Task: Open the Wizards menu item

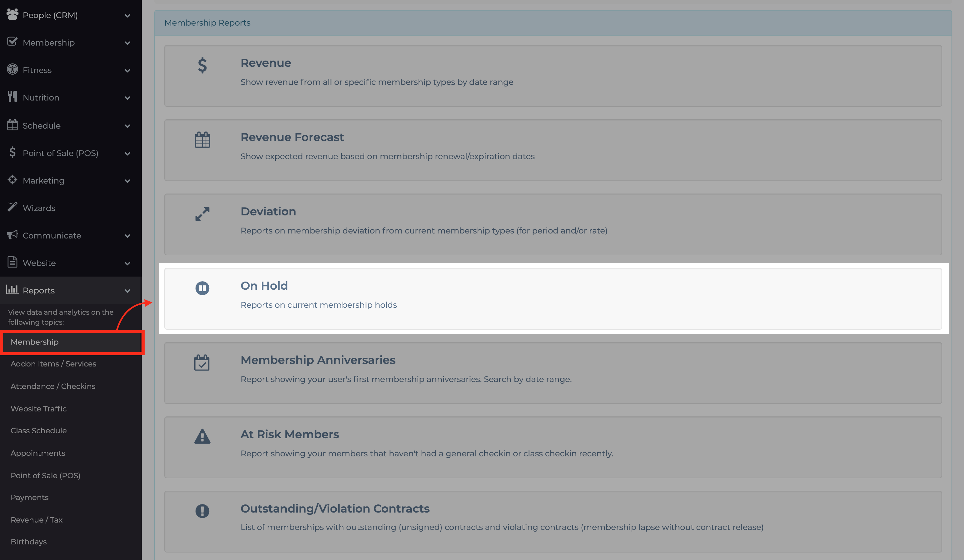Action: 71,208
